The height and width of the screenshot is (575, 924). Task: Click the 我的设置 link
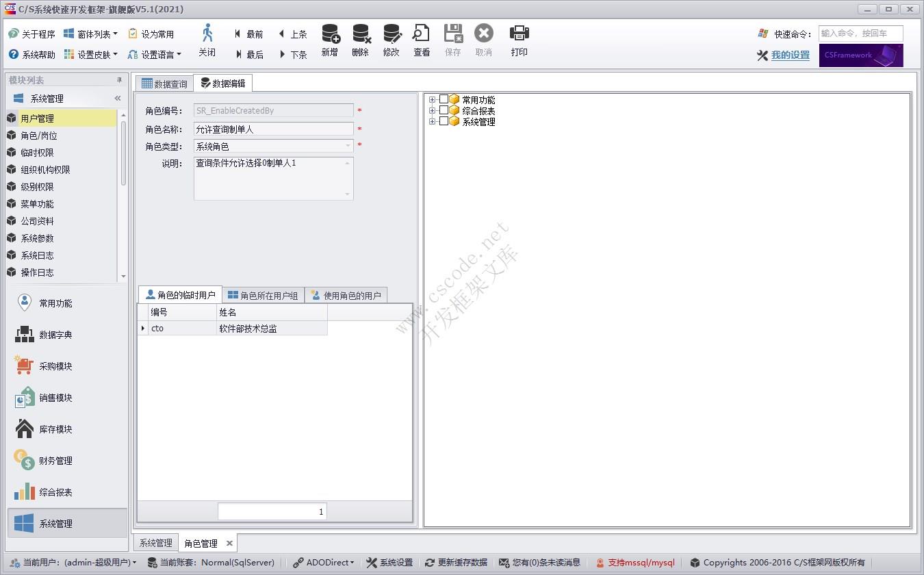pyautogui.click(x=790, y=55)
